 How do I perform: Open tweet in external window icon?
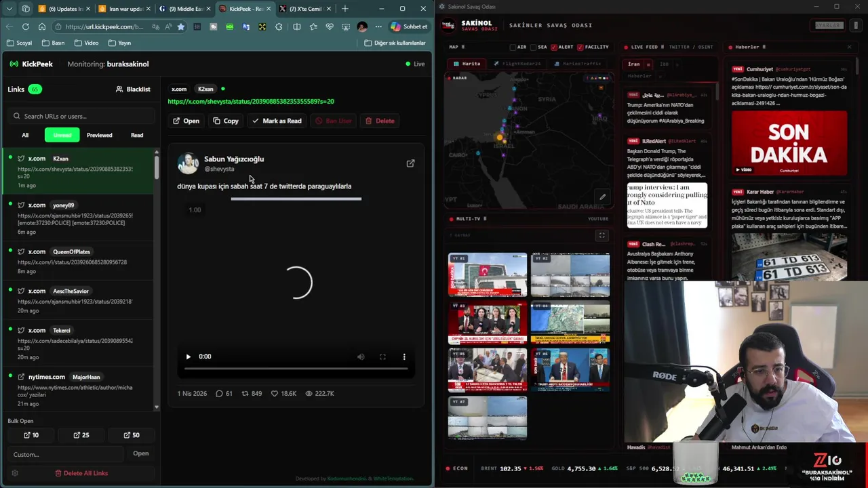410,163
